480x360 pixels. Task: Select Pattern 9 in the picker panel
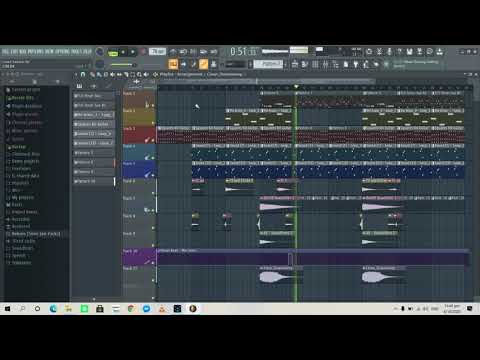(94, 172)
